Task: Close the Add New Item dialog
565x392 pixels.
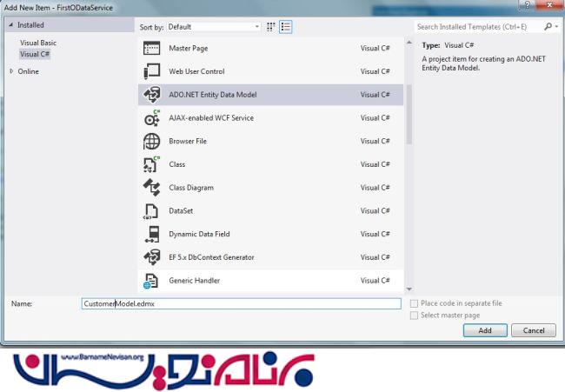Action: [550, 5]
